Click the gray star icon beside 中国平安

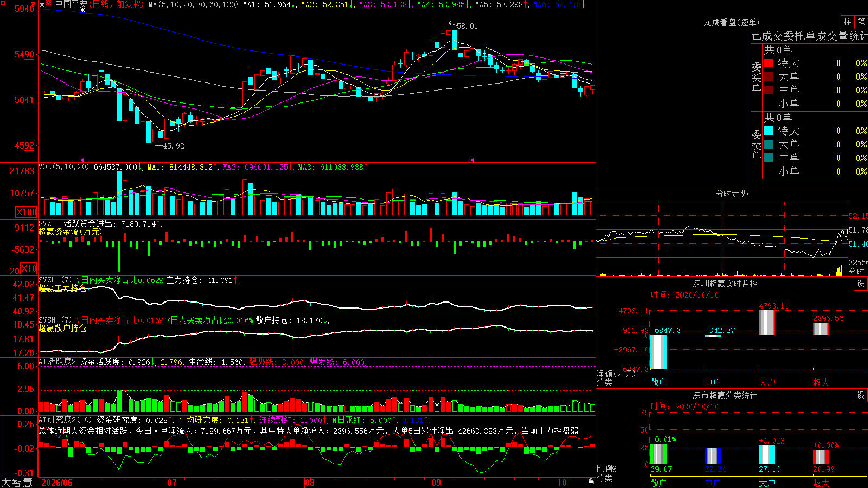(x=42, y=4)
